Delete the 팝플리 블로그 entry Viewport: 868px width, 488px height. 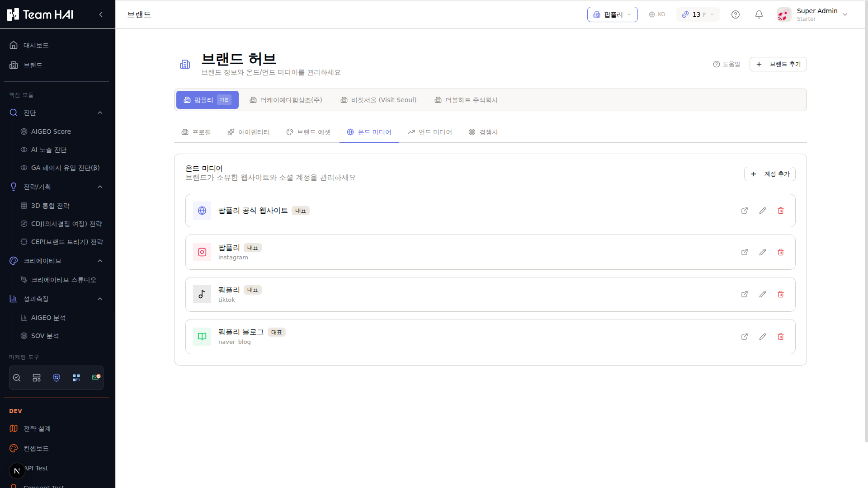(781, 337)
